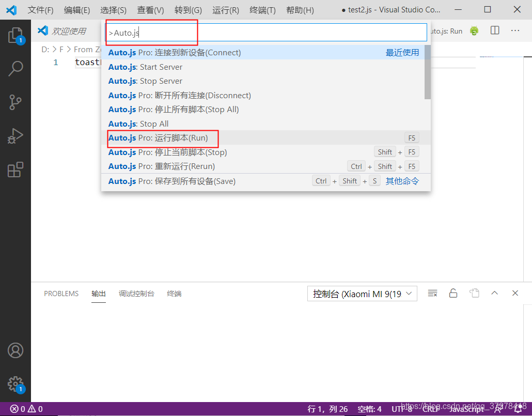The image size is (532, 416).
Task: Open Run and Debug view icon
Action: (15, 136)
